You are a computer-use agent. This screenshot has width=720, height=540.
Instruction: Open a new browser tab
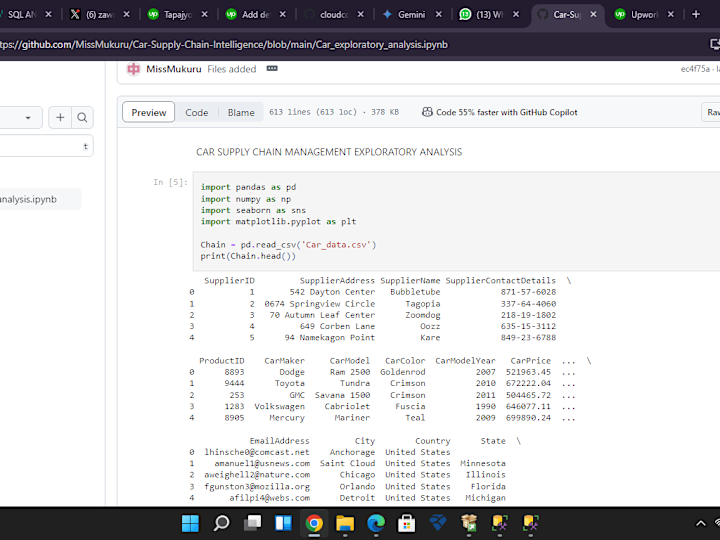(x=696, y=15)
